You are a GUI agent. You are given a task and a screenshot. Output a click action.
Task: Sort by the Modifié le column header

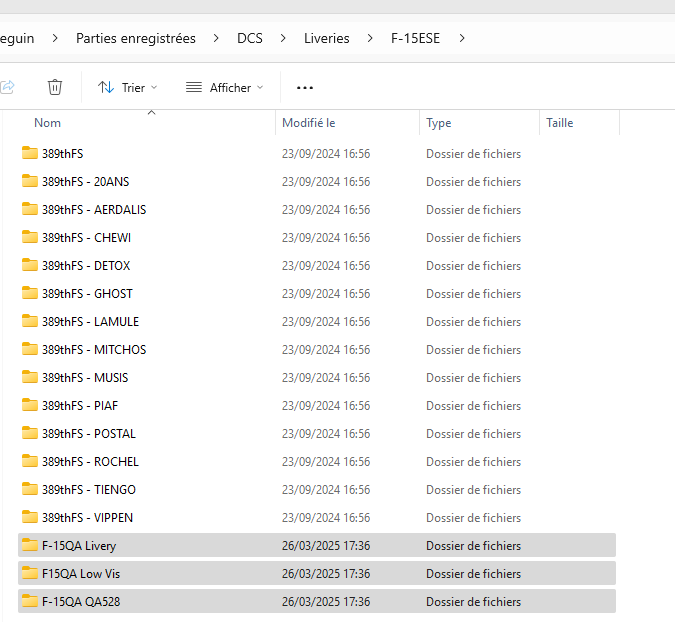[x=308, y=123]
